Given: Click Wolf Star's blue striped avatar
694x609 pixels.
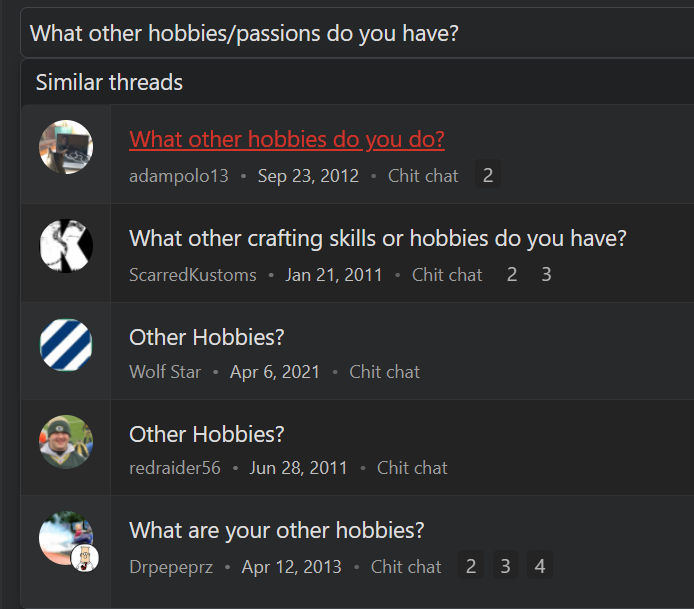Looking at the screenshot, I should (66, 344).
